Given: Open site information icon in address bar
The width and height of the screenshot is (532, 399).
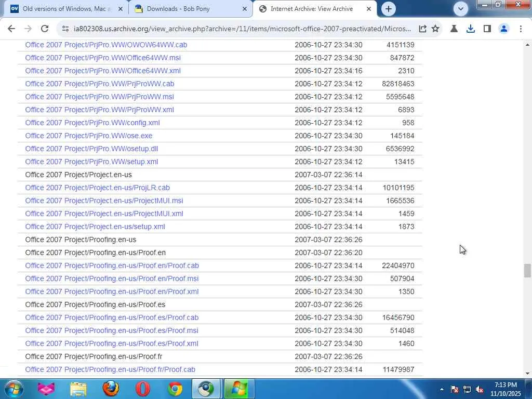Looking at the screenshot, I should tap(65, 29).
